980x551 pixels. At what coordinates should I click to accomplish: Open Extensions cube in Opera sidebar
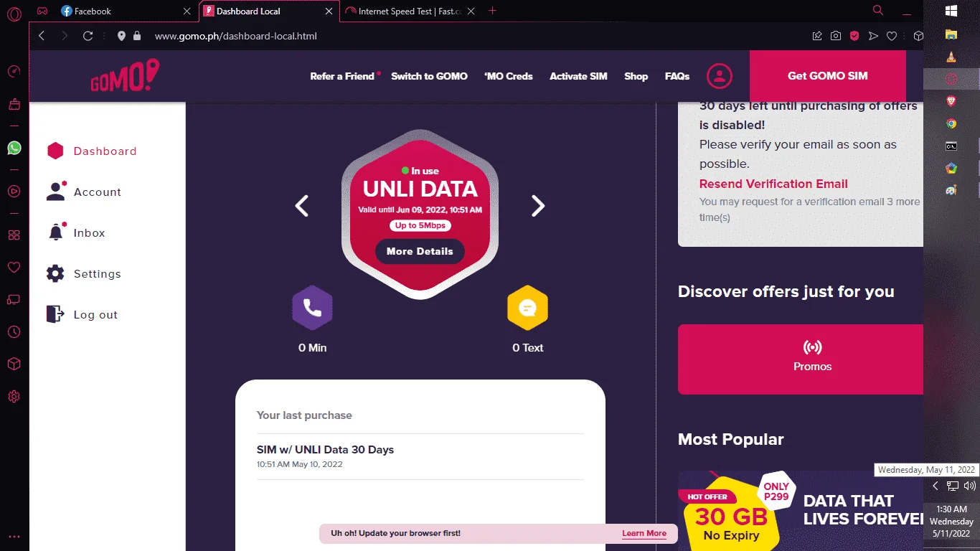click(14, 364)
